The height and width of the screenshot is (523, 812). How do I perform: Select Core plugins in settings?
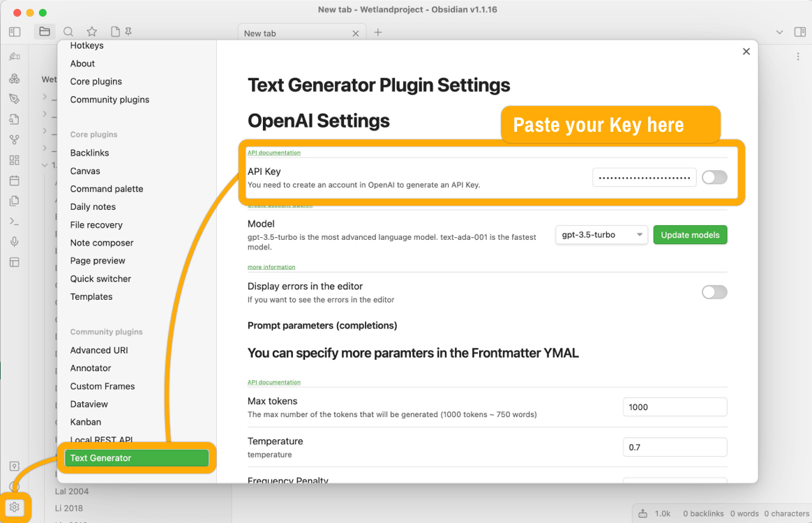coord(96,82)
